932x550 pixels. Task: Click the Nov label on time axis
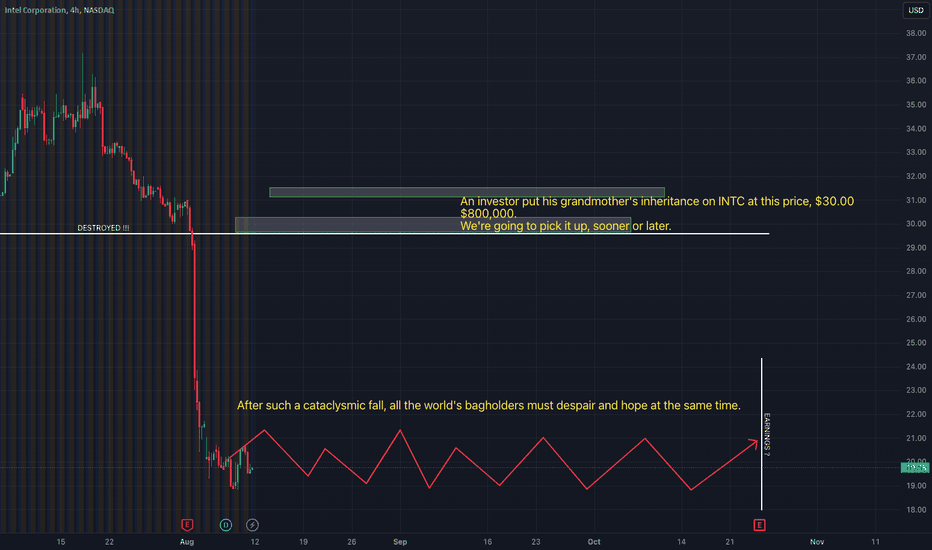[x=817, y=542]
